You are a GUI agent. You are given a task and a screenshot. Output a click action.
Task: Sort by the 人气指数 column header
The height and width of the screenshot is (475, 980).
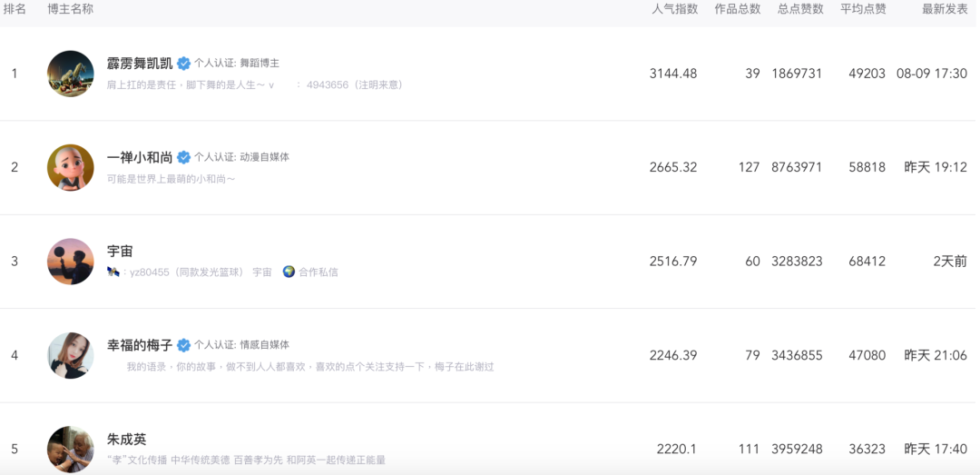coord(675,9)
